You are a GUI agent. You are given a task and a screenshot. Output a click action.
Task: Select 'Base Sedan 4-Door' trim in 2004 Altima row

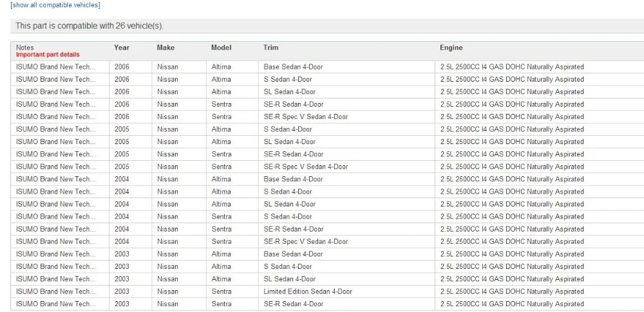pyautogui.click(x=293, y=179)
